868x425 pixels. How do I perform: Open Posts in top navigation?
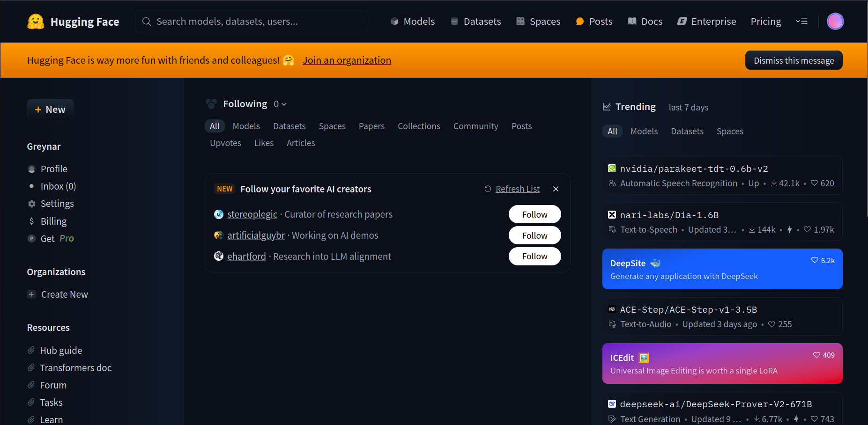point(594,22)
